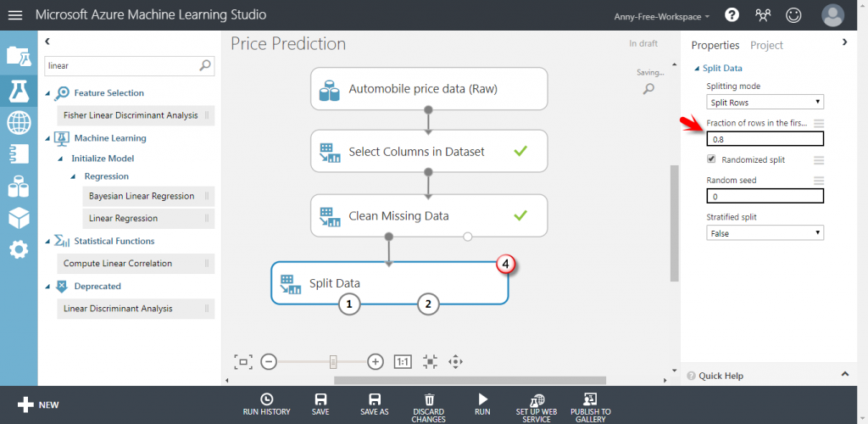The image size is (868, 424).
Task: Collapse the Machine Learning category
Action: coord(47,138)
